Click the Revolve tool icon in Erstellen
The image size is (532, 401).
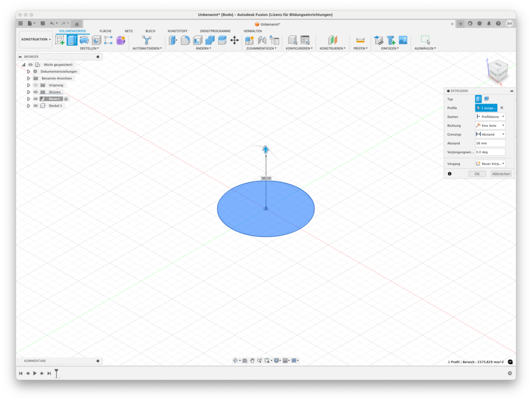84,40
